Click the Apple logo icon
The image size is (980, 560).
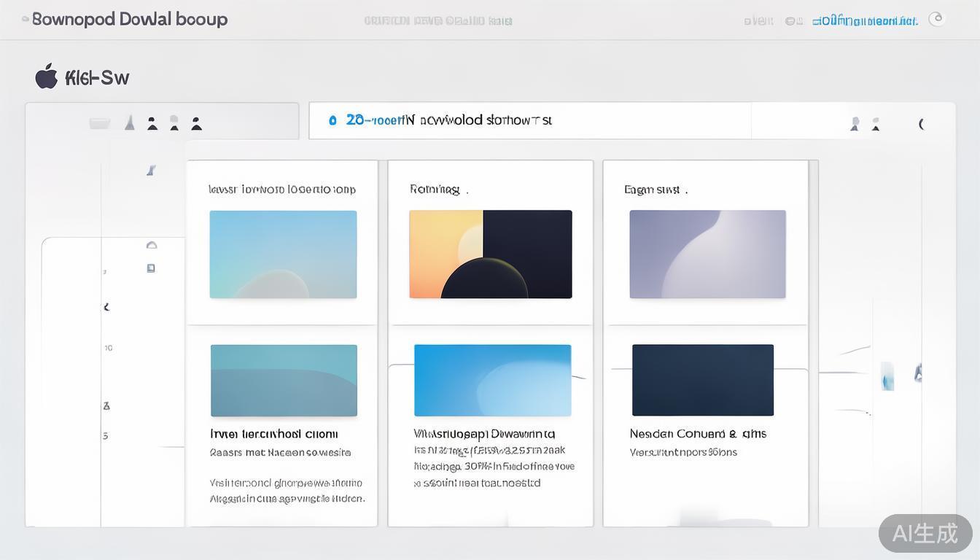click(x=47, y=77)
